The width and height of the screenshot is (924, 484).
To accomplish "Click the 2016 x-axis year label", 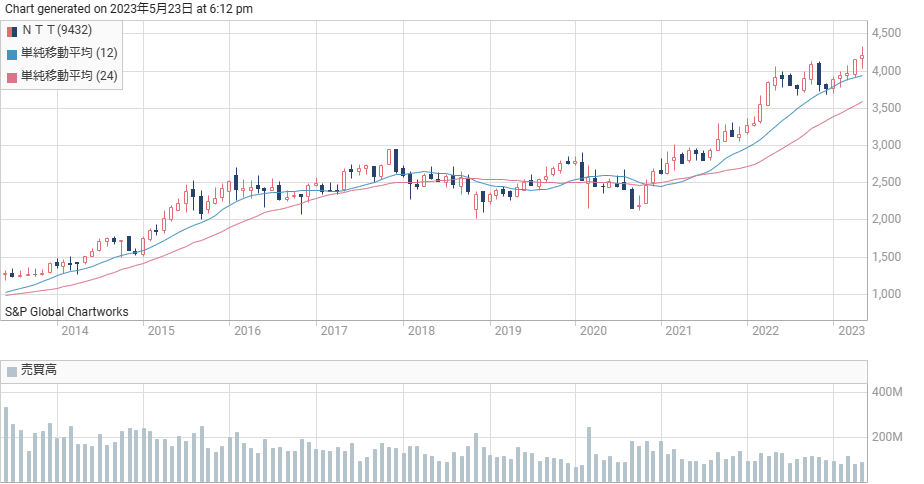I will click(x=248, y=331).
